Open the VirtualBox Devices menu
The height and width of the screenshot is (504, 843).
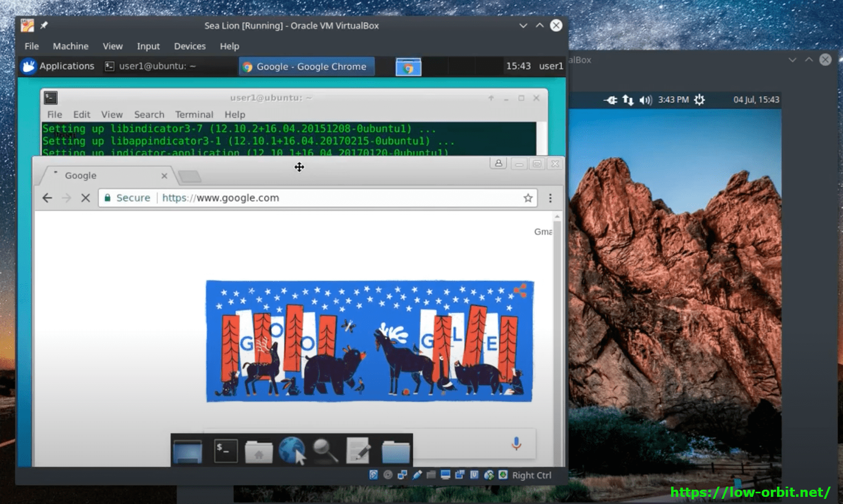190,46
